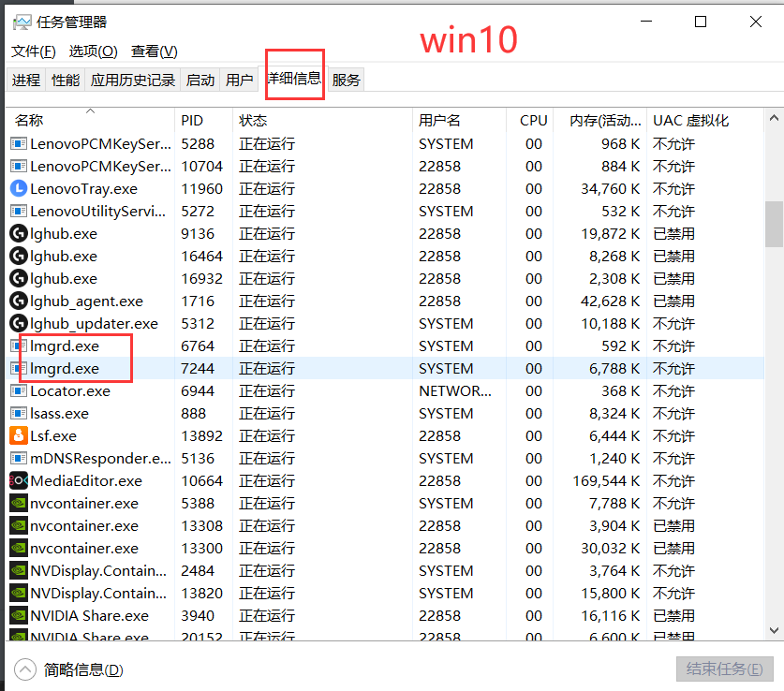Click the 简略信息(D) link
This screenshot has width=784, height=691.
(83, 669)
